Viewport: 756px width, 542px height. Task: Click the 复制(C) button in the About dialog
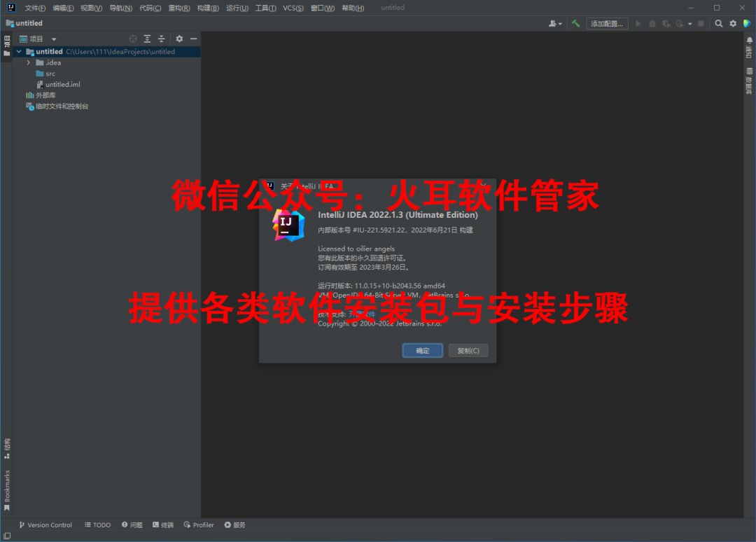[x=468, y=350]
